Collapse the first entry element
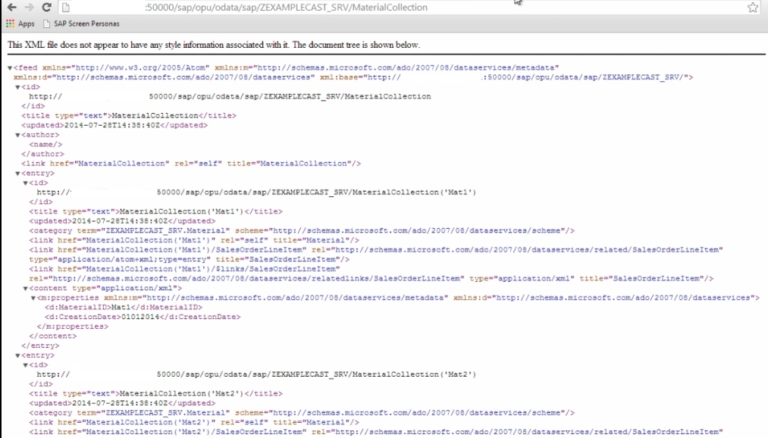Image resolution: width=768 pixels, height=438 pixels. [x=18, y=173]
